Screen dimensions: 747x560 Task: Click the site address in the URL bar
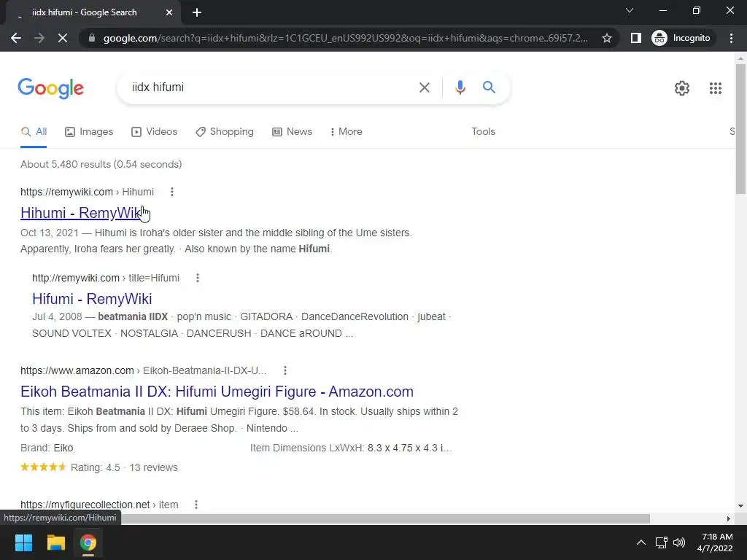[x=345, y=38]
